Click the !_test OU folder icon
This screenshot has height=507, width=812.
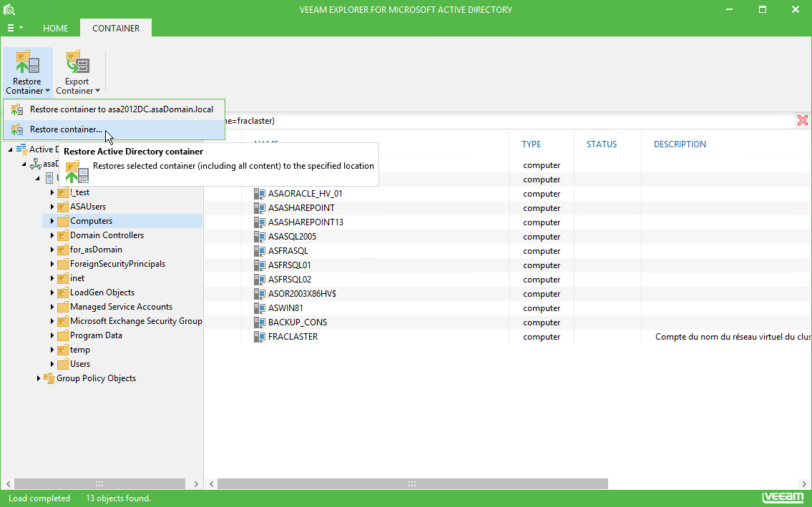(x=63, y=192)
